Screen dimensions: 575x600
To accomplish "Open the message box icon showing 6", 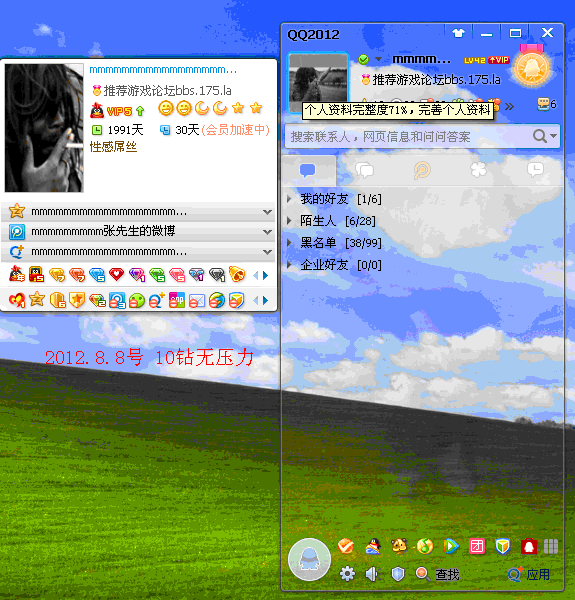I will click(x=546, y=104).
